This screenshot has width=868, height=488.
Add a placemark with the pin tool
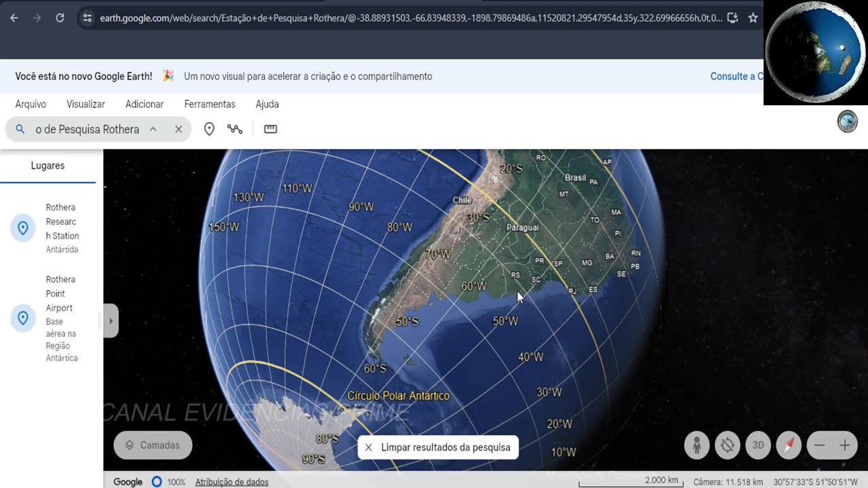(210, 129)
